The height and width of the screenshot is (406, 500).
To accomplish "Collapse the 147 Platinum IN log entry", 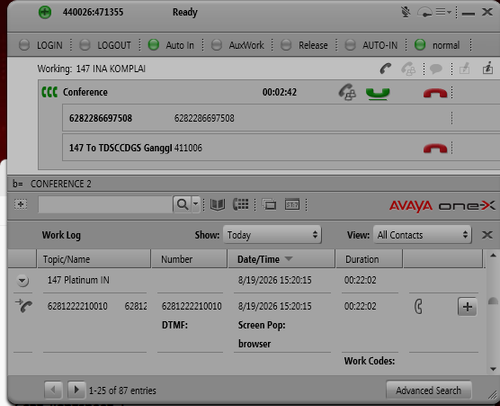I will coord(23,281).
